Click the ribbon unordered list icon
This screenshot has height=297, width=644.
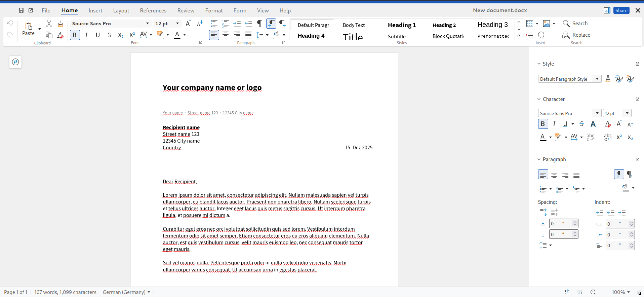pos(214,24)
